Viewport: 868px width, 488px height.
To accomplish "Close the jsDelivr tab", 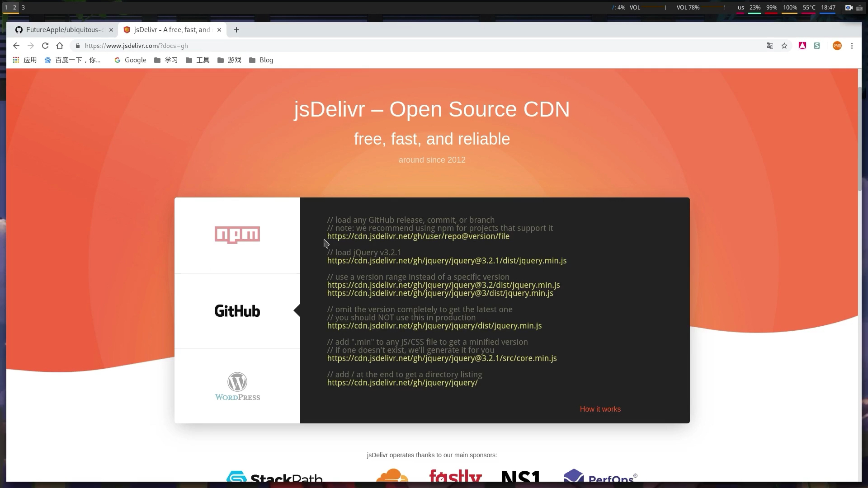I will (219, 30).
